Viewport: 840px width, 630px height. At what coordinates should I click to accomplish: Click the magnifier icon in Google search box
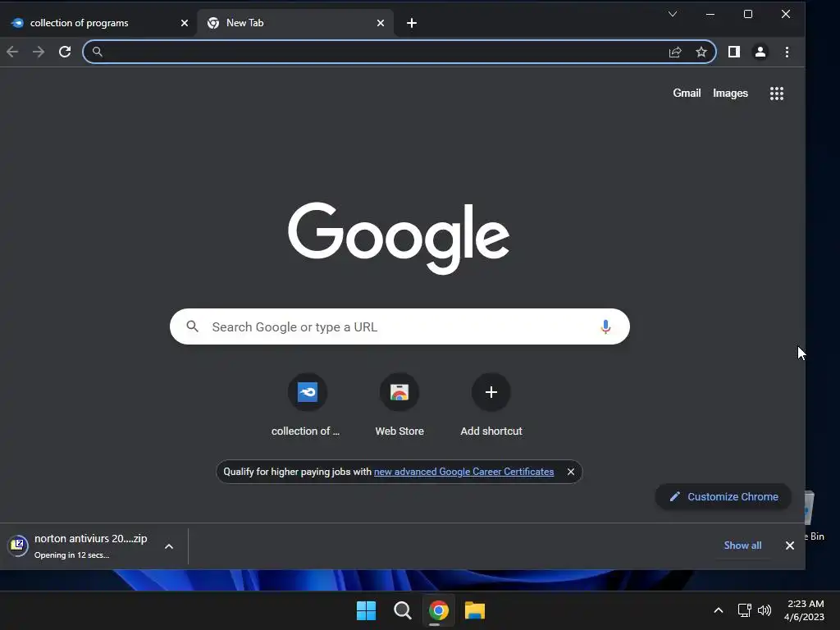coord(192,326)
